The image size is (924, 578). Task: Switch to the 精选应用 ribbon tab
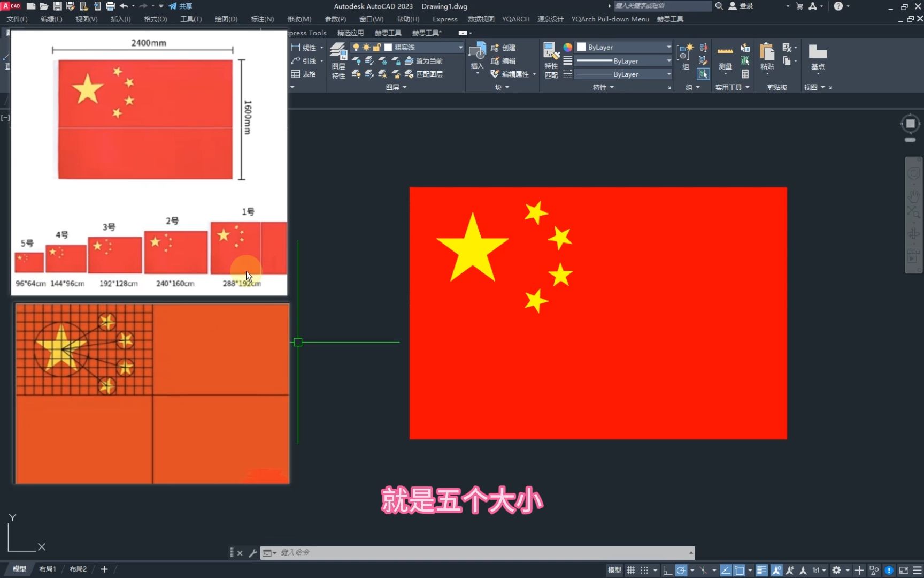click(x=350, y=33)
